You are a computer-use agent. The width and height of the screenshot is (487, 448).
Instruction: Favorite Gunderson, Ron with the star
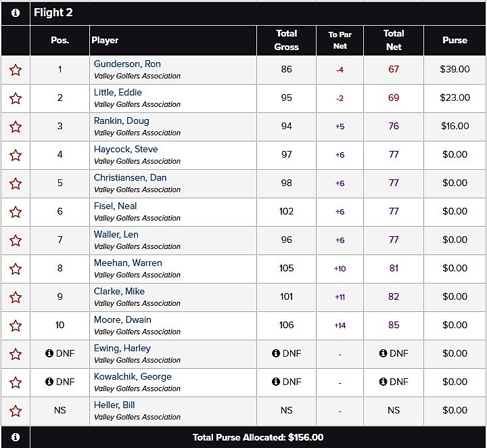click(x=16, y=70)
